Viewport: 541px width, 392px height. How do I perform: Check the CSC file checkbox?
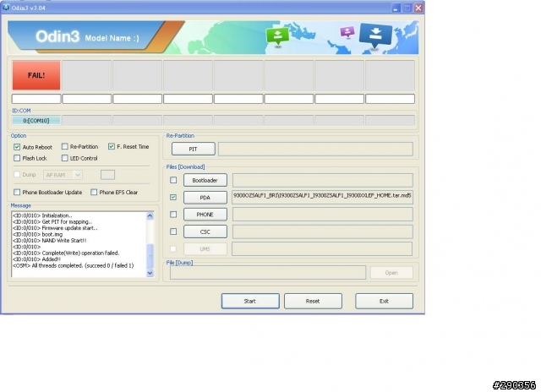pos(173,231)
